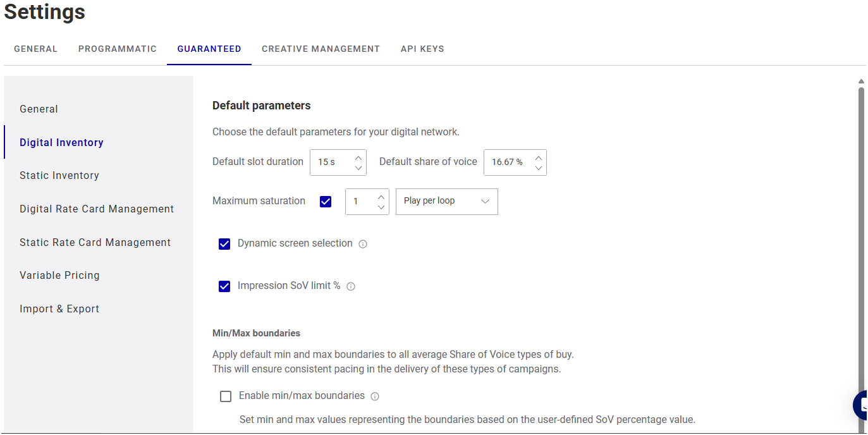Click info icon next to Dynamic screen selection

[x=363, y=244]
